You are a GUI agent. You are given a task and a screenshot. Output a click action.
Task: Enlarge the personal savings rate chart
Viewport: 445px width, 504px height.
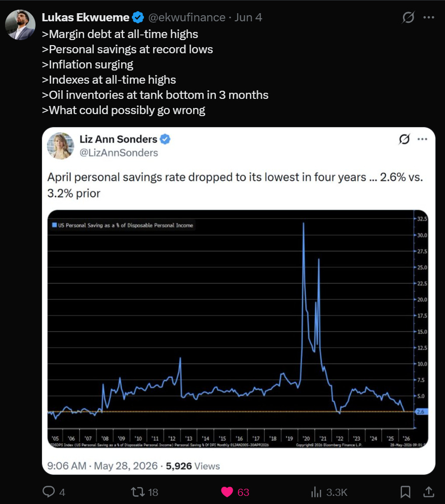click(238, 329)
